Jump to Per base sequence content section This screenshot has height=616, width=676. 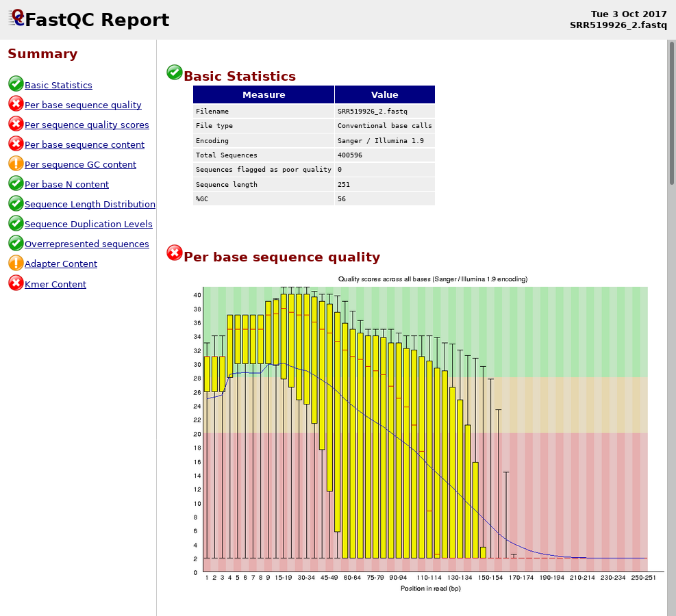(x=84, y=145)
